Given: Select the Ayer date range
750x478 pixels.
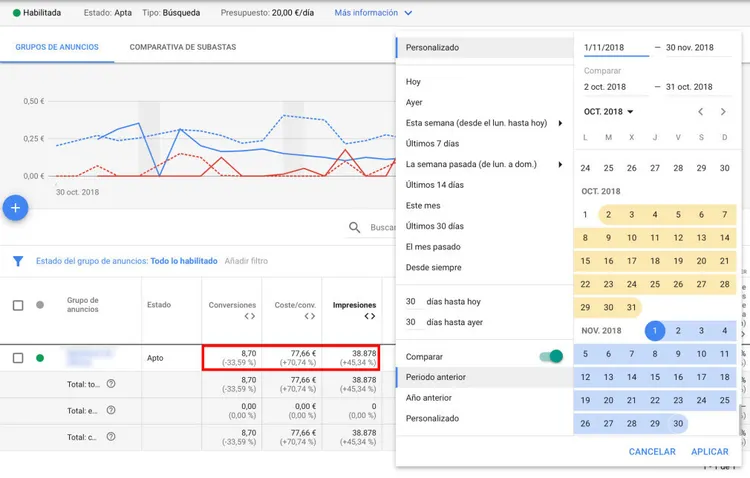Looking at the screenshot, I should [x=414, y=102].
